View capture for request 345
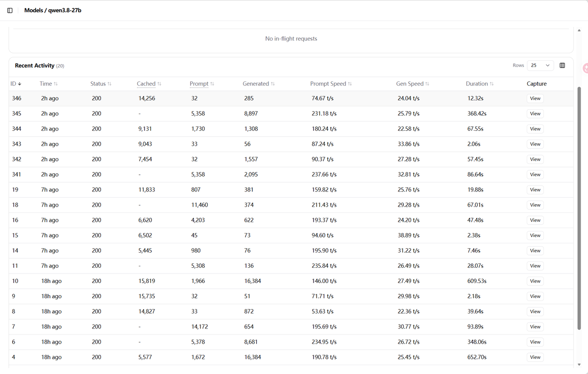Image resolution: width=588 pixels, height=374 pixels. [x=535, y=114]
